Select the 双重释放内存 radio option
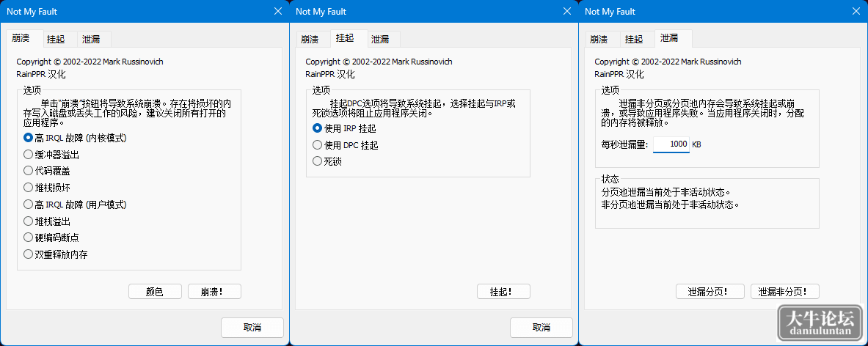 tap(55, 254)
